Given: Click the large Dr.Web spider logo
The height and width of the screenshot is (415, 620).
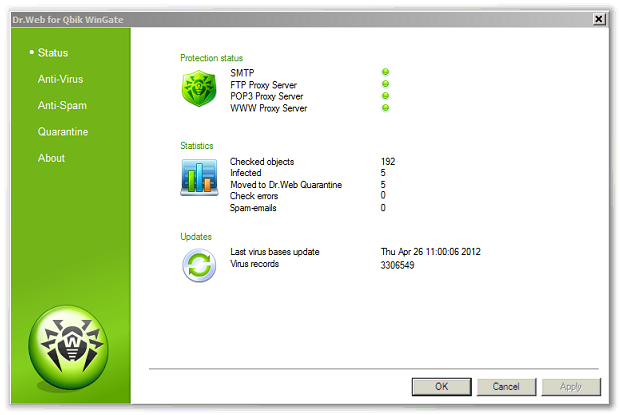Looking at the screenshot, I should 69,347.
